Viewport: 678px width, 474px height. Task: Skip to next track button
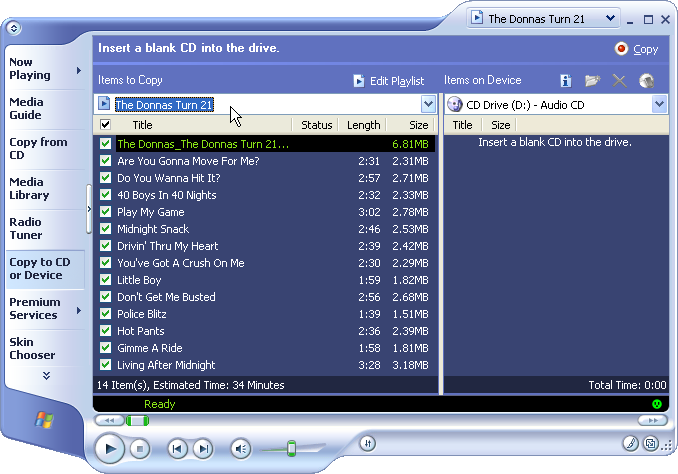click(203, 449)
